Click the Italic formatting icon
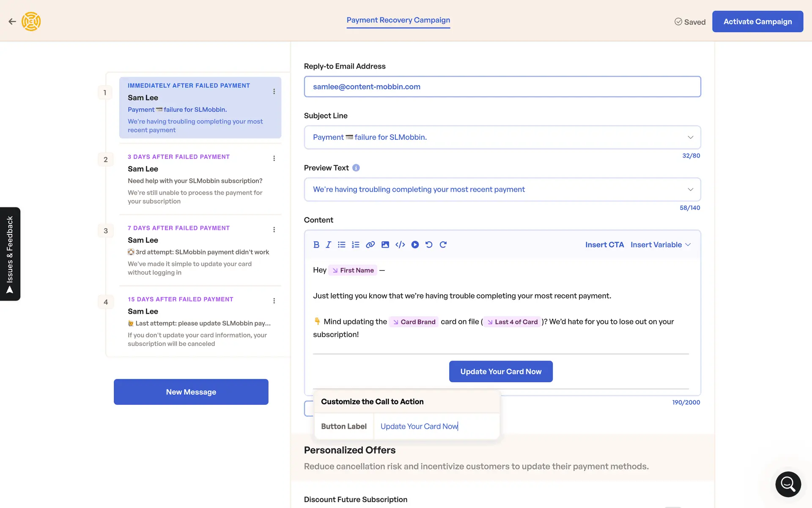812x508 pixels. (x=328, y=245)
